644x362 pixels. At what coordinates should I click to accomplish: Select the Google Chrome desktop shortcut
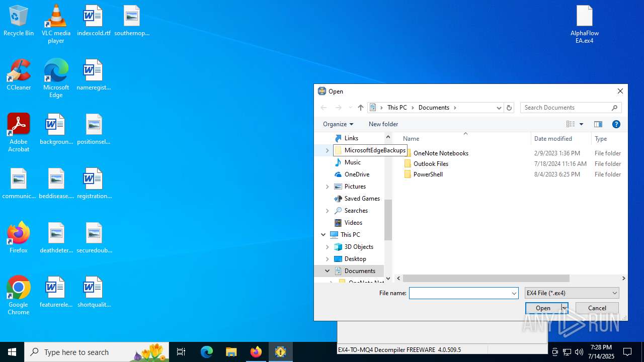click(x=19, y=296)
